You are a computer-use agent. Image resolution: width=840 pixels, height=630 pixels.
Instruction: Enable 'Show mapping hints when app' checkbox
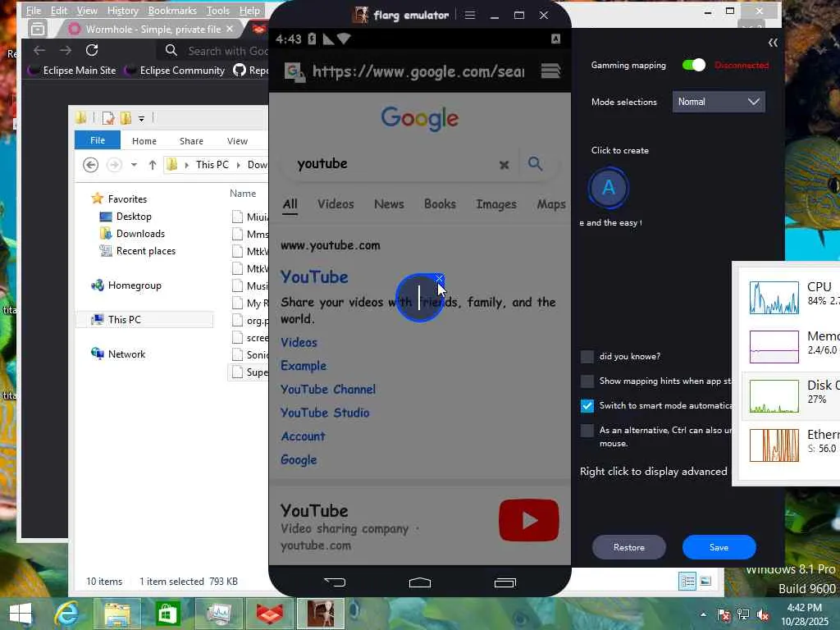click(x=587, y=381)
